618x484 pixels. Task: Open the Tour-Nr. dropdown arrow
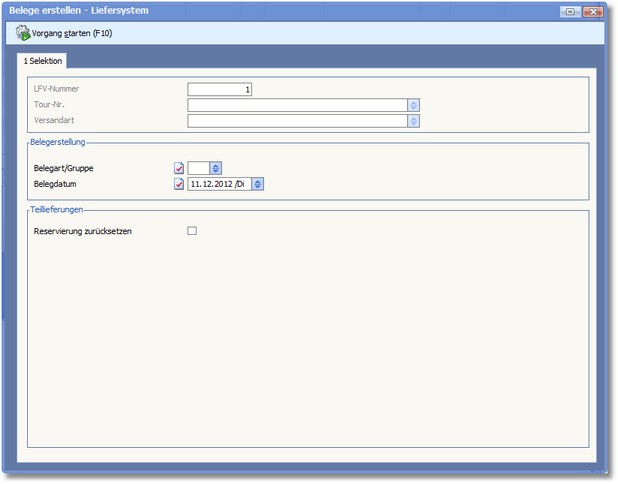(413, 105)
